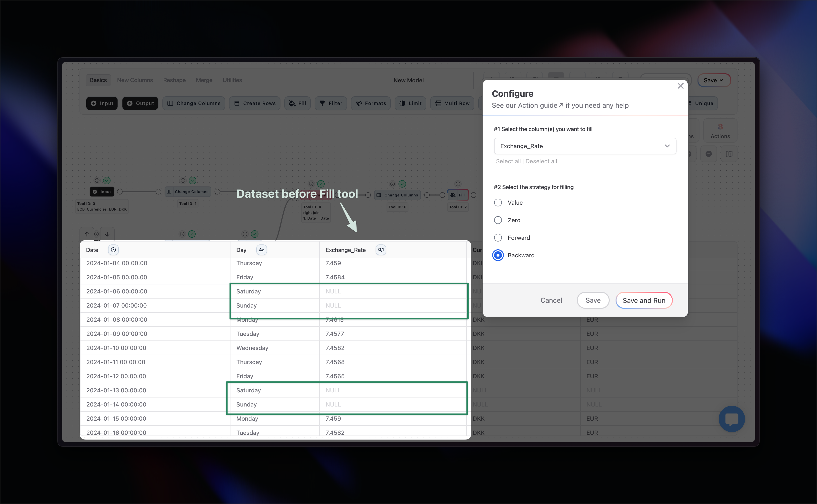Click the Date column clock type icon
817x504 pixels.
[x=113, y=250]
